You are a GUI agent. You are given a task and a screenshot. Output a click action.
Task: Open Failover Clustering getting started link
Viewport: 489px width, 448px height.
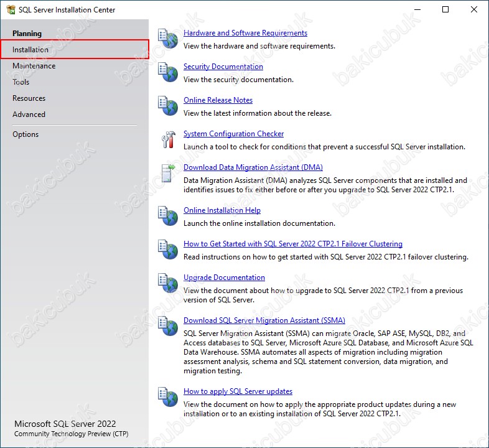(292, 244)
